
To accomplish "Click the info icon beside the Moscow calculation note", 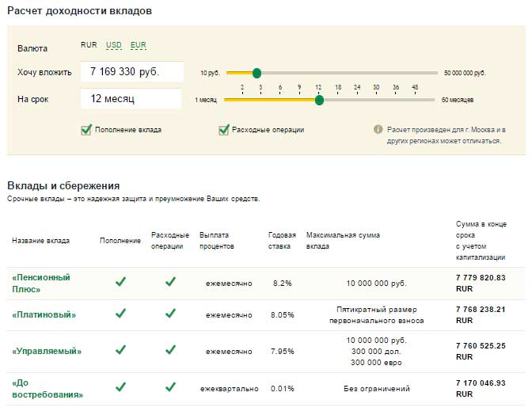I will point(378,129).
